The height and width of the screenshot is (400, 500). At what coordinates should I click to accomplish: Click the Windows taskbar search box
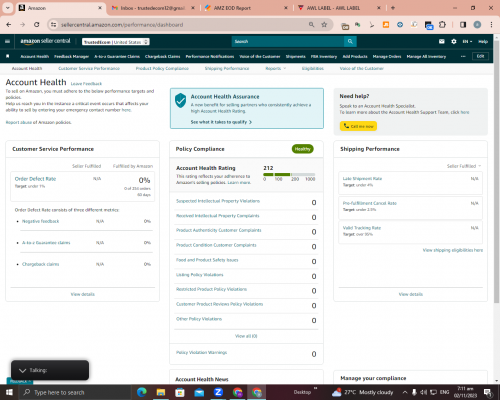pos(76,392)
